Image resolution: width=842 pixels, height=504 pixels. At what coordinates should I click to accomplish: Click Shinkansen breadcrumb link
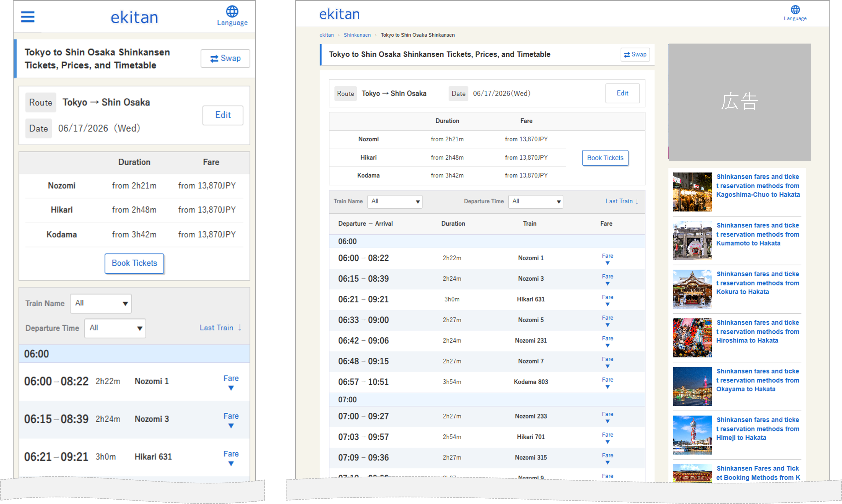[x=357, y=35]
